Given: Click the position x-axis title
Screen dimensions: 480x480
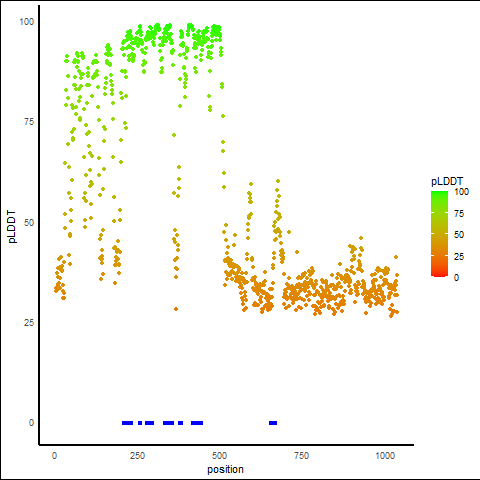Looking at the screenshot, I should [x=225, y=469].
